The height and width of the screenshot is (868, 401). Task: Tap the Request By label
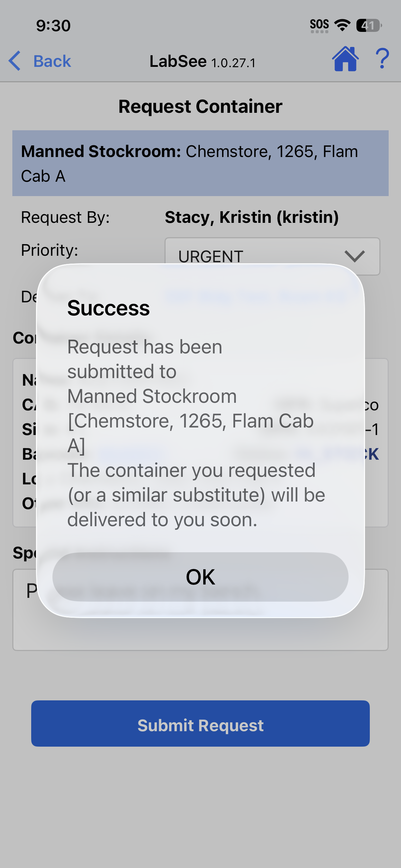click(65, 217)
